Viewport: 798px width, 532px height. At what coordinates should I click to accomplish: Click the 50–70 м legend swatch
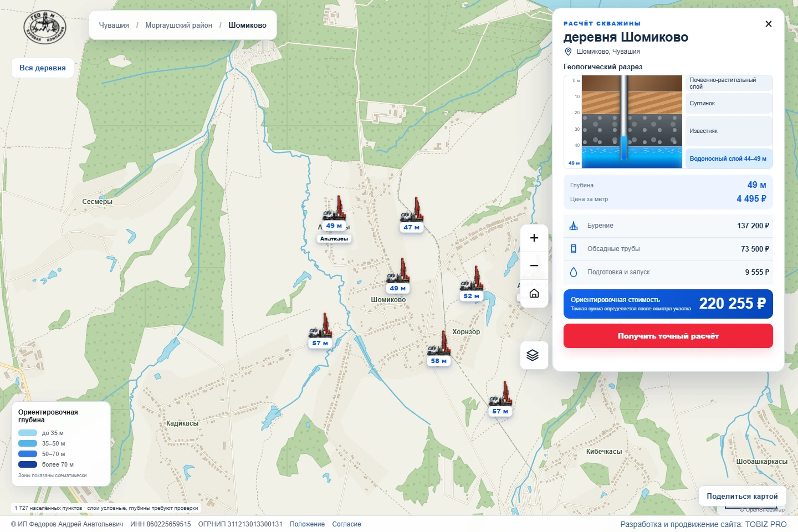(28, 454)
